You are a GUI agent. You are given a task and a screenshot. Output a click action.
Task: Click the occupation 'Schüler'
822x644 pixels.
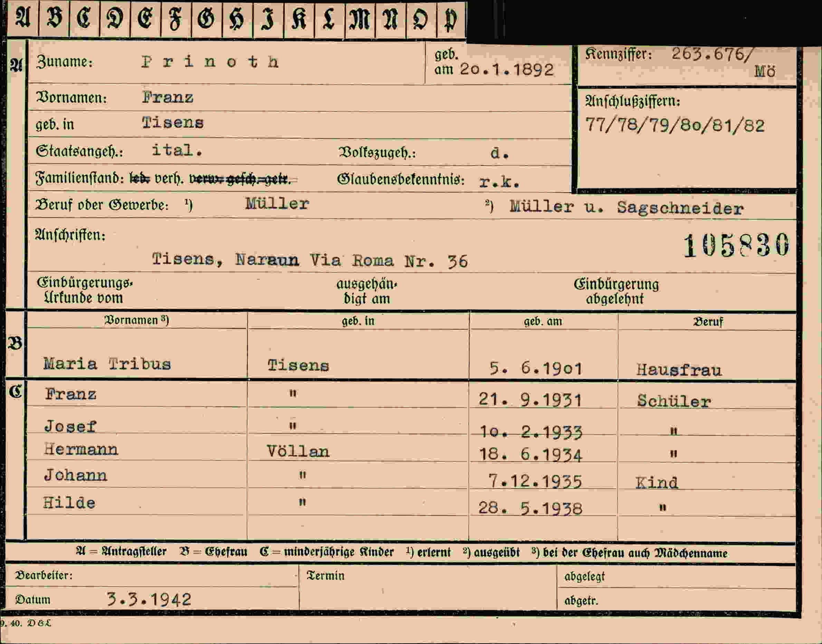[x=674, y=401]
